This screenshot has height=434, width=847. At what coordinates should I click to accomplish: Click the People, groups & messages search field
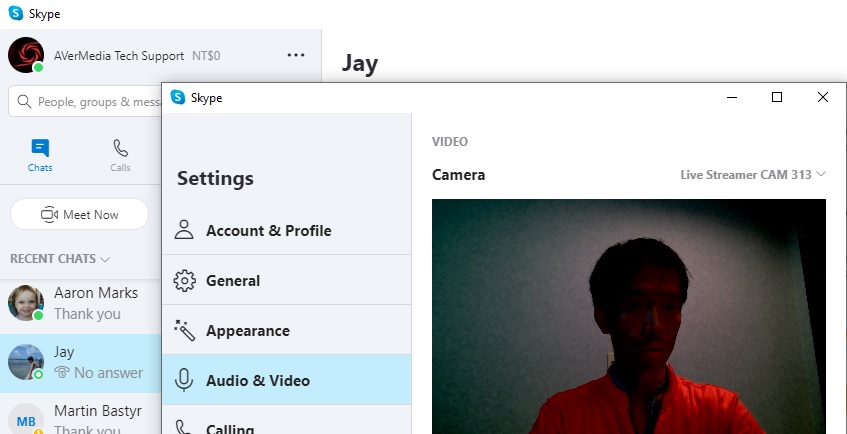tap(85, 102)
